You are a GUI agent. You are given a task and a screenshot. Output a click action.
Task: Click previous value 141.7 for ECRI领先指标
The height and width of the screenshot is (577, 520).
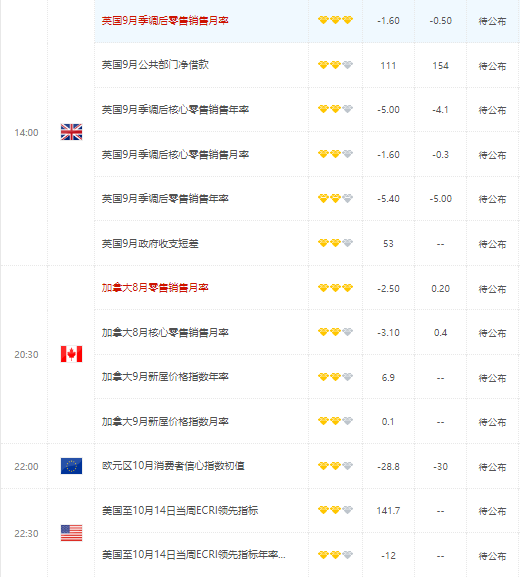click(388, 511)
